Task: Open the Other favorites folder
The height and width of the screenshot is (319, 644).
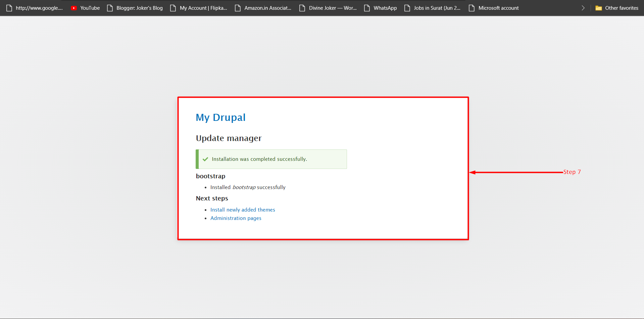Action: (x=617, y=8)
